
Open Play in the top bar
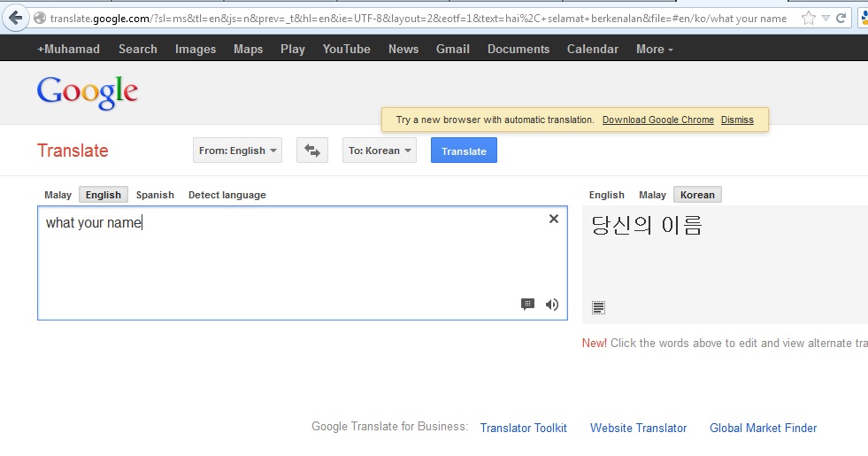(x=292, y=49)
